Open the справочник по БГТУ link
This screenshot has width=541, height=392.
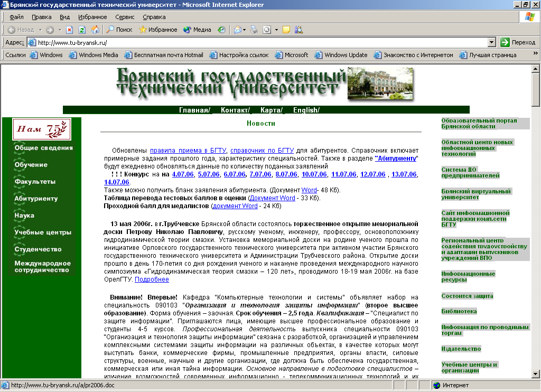[x=262, y=151]
